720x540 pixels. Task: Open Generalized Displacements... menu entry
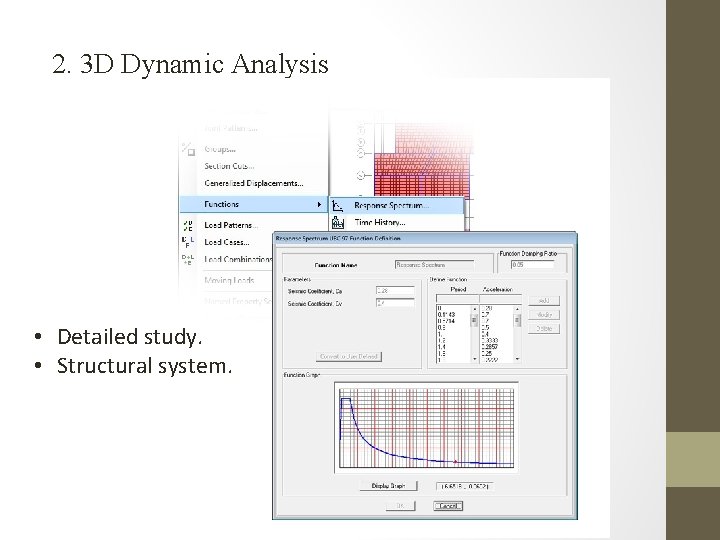(254, 183)
